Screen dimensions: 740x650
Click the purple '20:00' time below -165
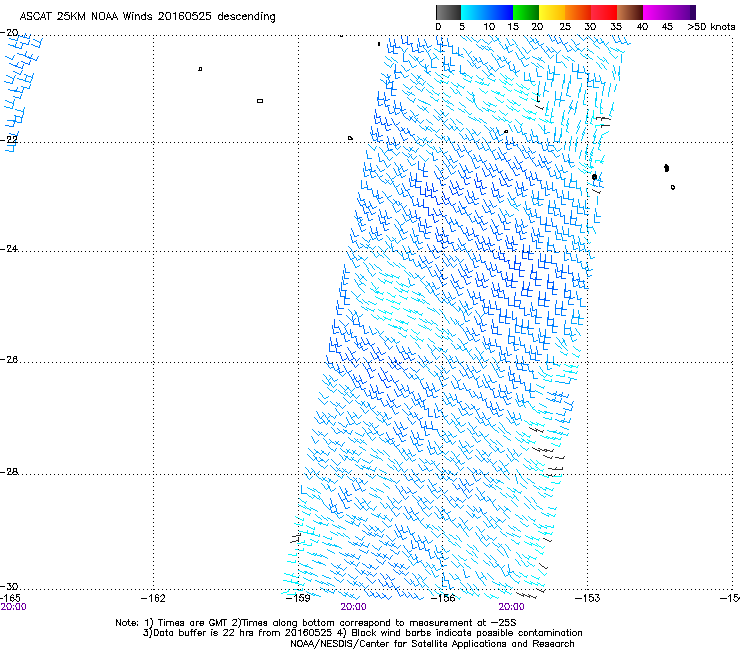tap(14, 607)
